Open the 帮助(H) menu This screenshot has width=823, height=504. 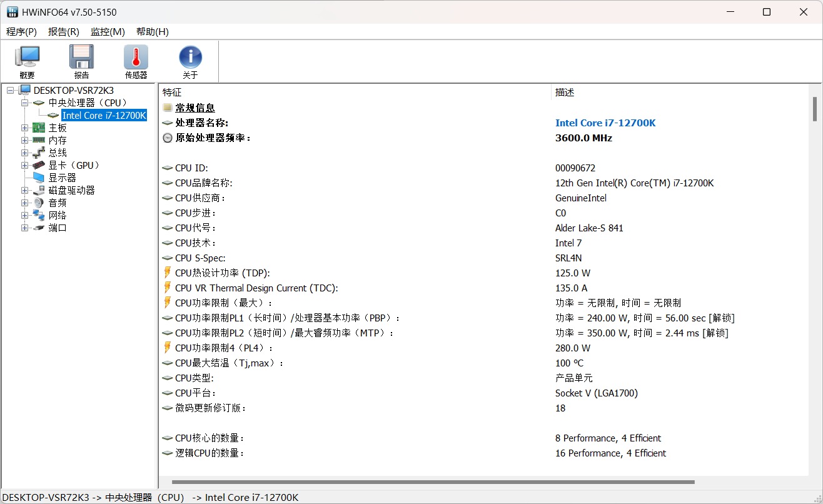click(153, 32)
